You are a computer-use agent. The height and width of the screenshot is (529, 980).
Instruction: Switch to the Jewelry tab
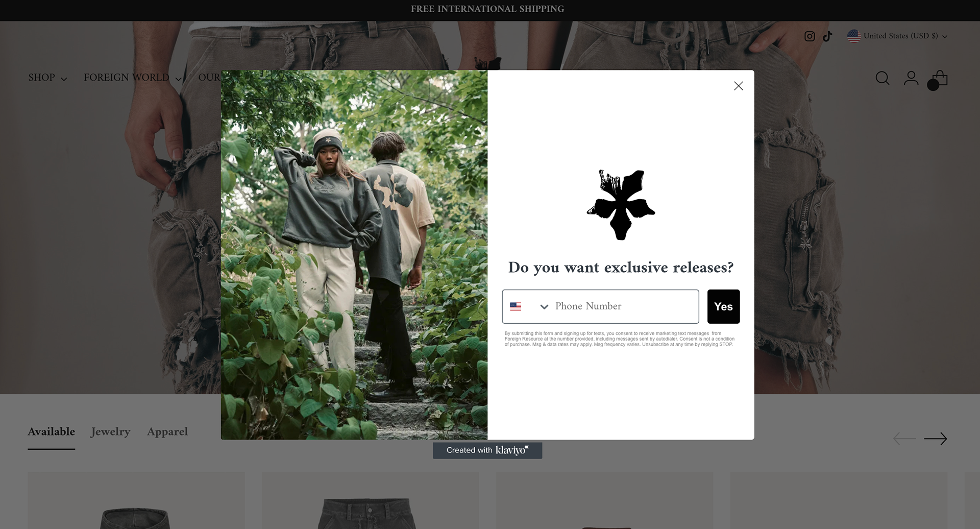(111, 431)
